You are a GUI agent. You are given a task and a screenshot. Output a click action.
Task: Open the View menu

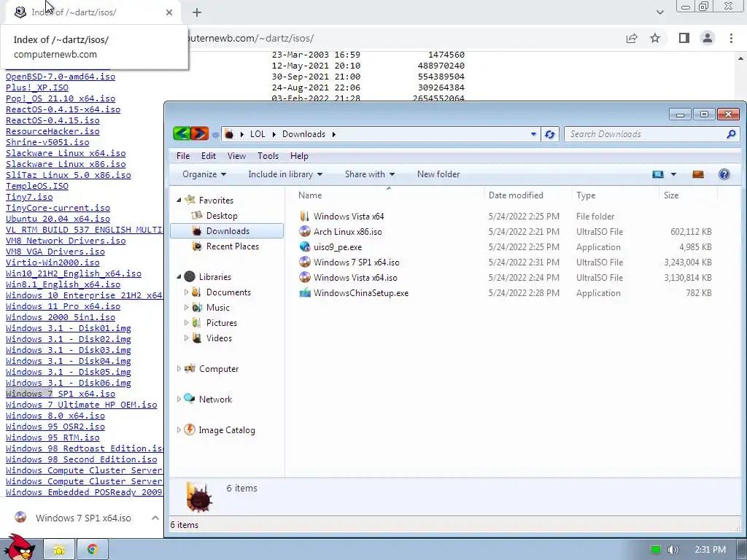pos(237,156)
